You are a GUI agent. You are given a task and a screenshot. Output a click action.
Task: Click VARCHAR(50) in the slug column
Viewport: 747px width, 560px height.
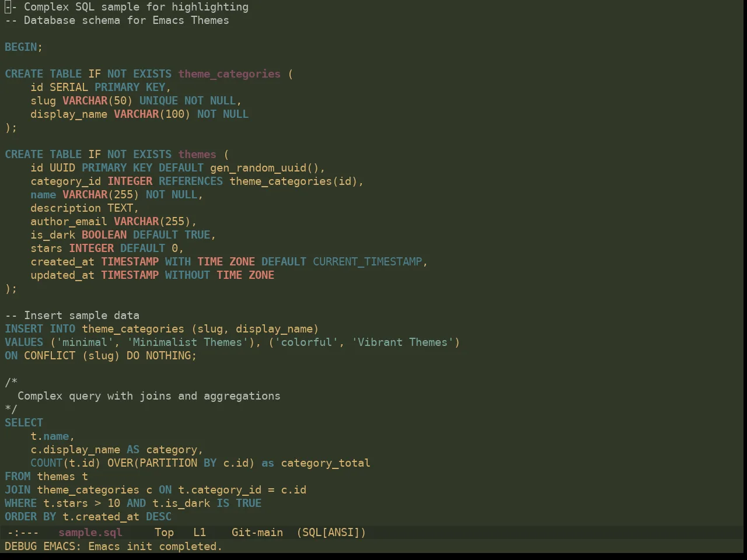click(x=97, y=100)
